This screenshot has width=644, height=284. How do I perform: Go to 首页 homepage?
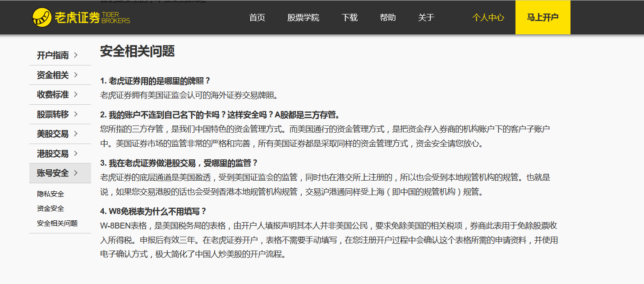click(257, 18)
